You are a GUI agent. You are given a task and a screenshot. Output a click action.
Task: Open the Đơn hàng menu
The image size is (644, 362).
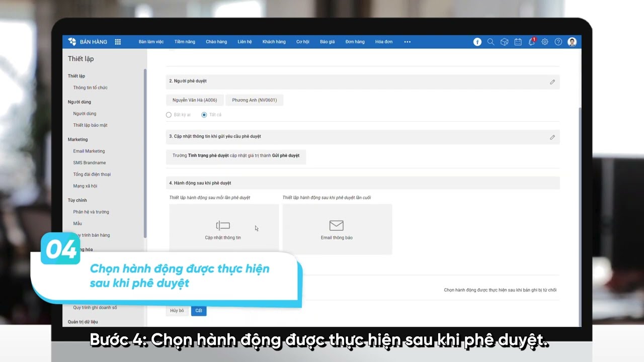click(x=355, y=42)
